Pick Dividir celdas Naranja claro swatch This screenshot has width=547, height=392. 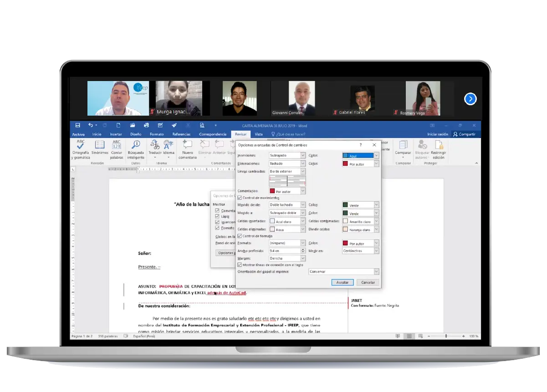coord(345,229)
